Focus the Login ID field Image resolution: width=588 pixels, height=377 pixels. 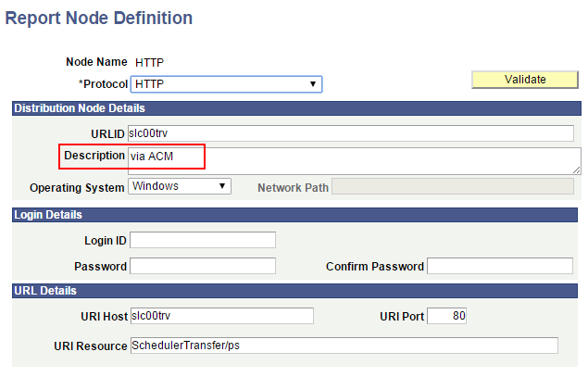click(203, 240)
